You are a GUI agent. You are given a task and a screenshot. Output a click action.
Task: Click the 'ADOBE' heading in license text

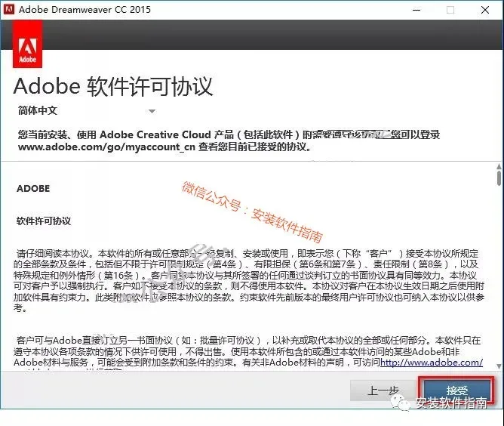click(x=33, y=189)
